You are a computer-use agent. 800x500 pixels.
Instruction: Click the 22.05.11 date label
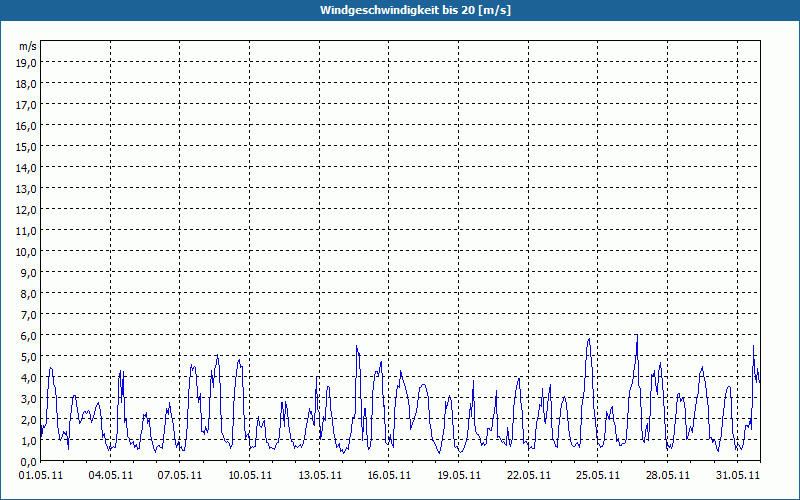pyautogui.click(x=529, y=475)
